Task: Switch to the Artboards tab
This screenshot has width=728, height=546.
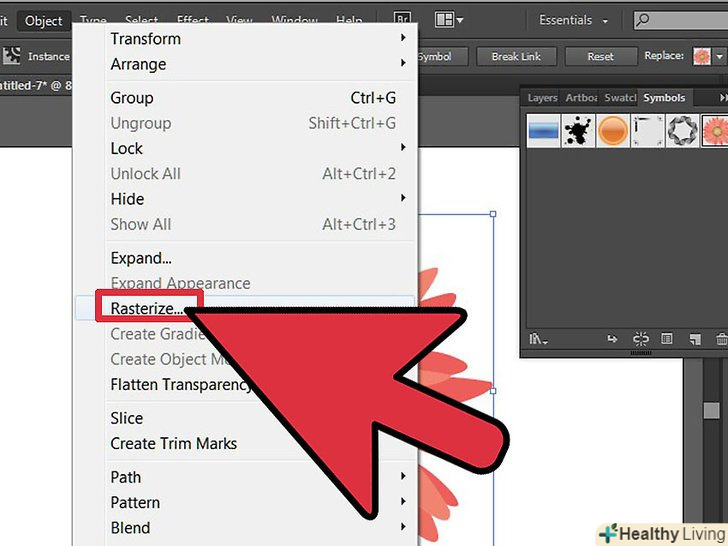Action: point(581,98)
